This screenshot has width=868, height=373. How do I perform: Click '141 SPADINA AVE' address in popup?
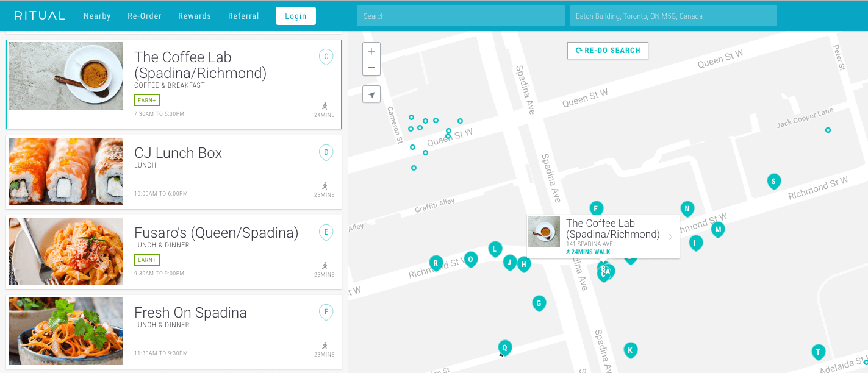tap(589, 244)
